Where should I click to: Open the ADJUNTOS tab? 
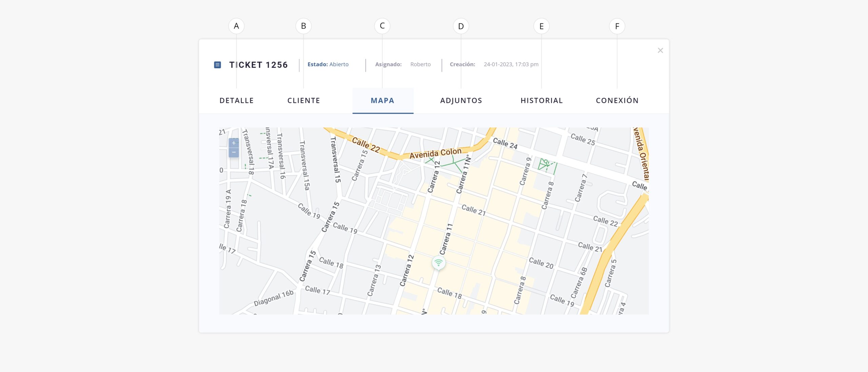[461, 101]
